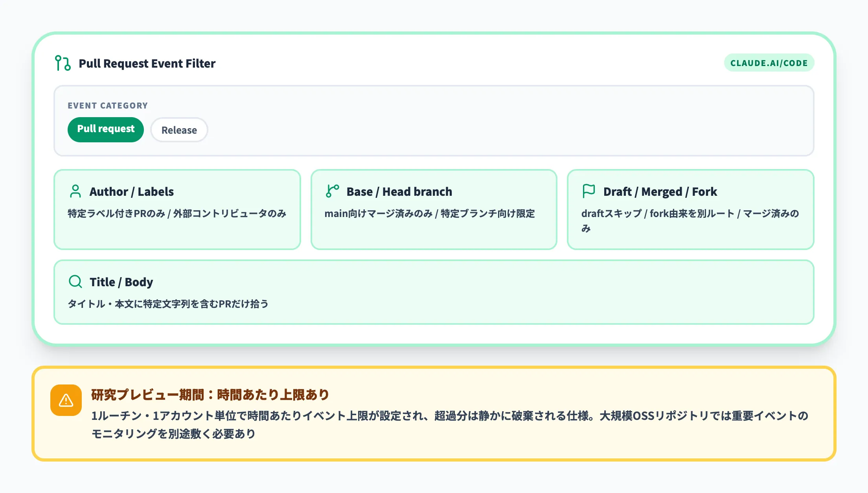This screenshot has width=868, height=493.
Task: Click the warning body text starting '1ルーチン・1アカウント単位'
Action: point(450,425)
